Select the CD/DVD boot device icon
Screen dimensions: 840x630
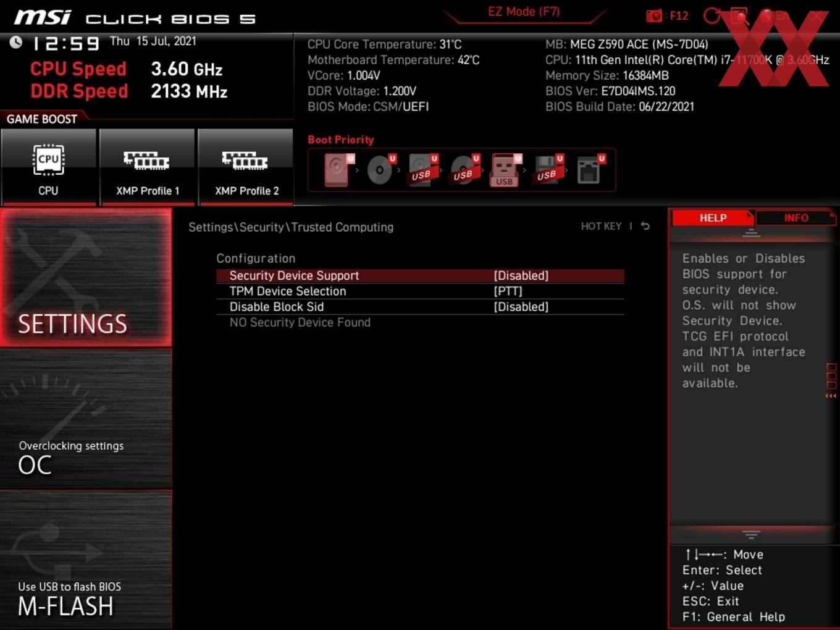click(380, 170)
